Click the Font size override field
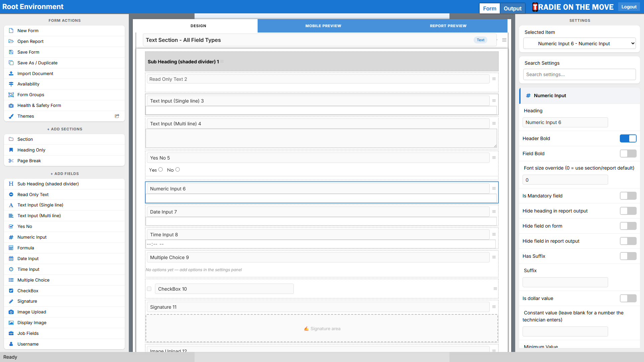The image size is (644, 362). pyautogui.click(x=565, y=180)
